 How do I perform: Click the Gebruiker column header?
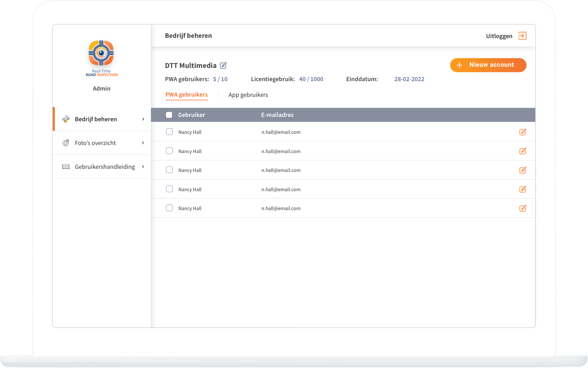tap(191, 115)
